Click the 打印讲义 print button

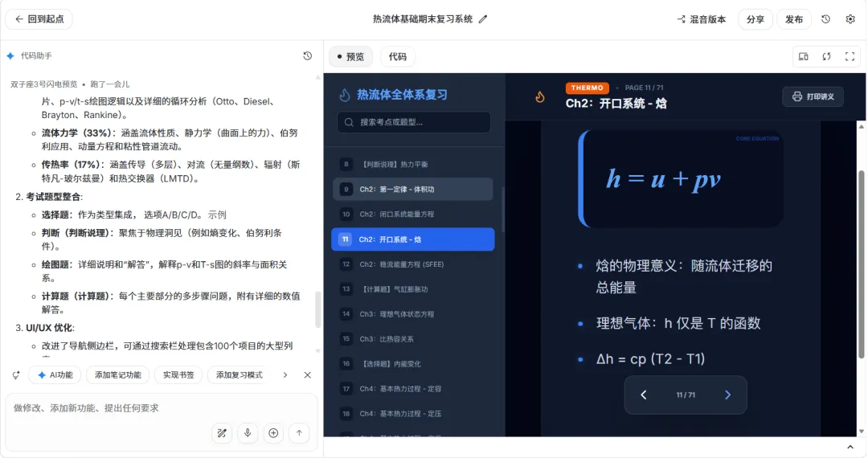[813, 96]
